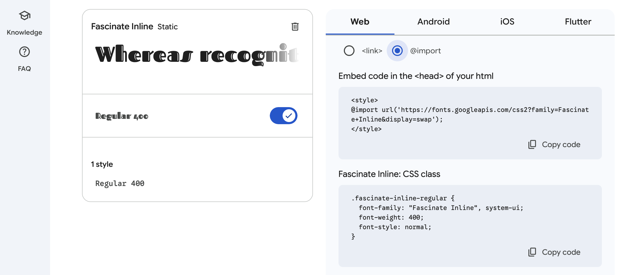Click Copy code under the embed snippet
The width and height of the screenshot is (644, 275).
(561, 144)
